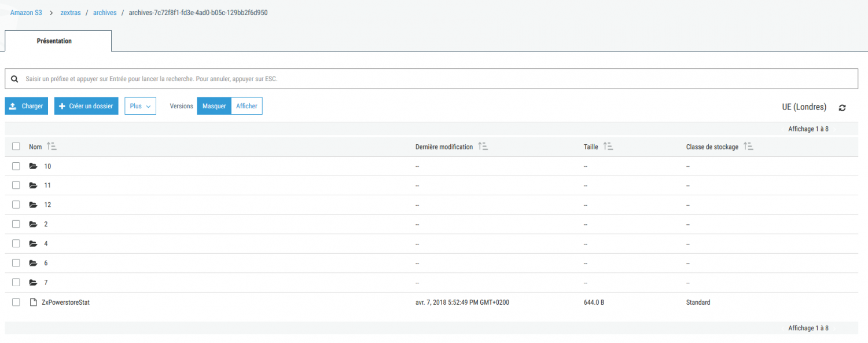Click the folder icon for folder 12
This screenshot has height=343, width=868.
point(33,205)
